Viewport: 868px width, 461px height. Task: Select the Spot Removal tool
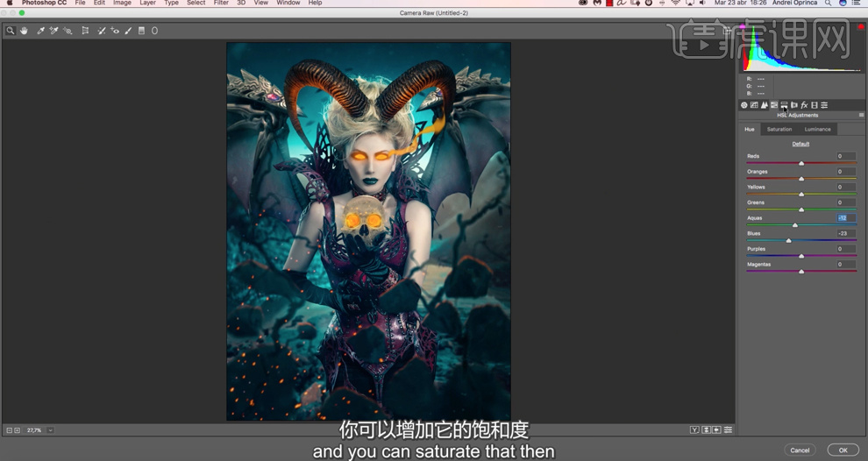coord(102,31)
